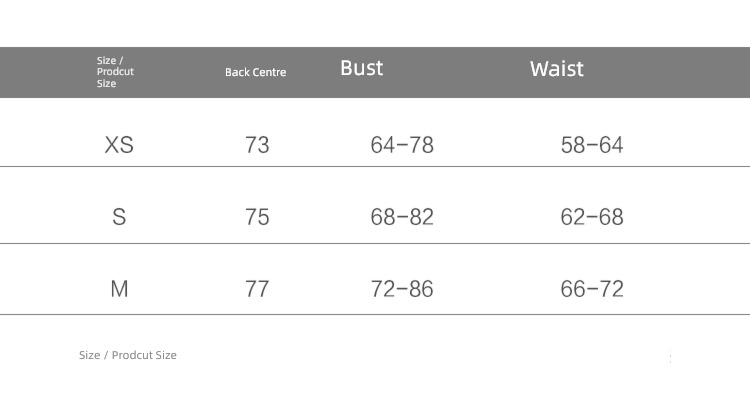The height and width of the screenshot is (418, 750).
Task: Click the Waist column header
Action: [x=557, y=69]
